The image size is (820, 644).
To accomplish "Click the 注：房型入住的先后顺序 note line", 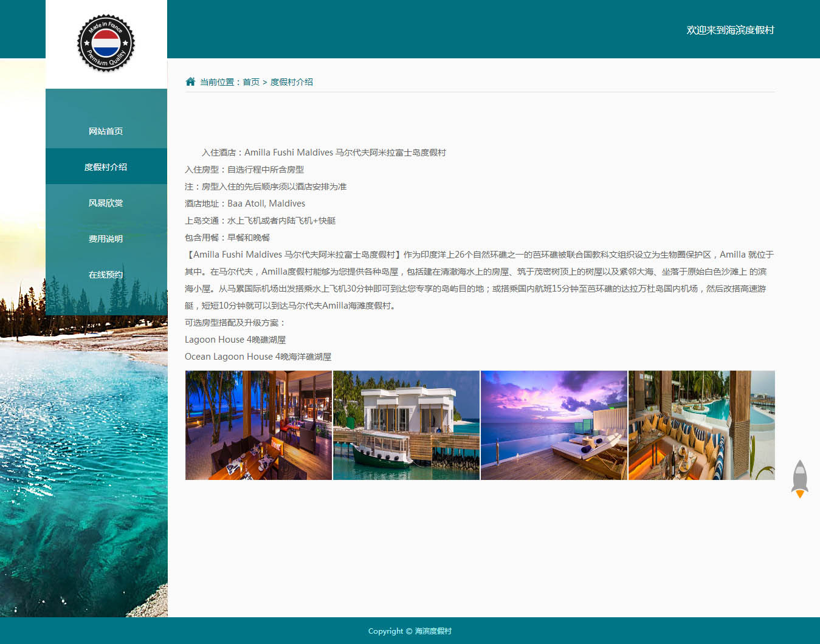I will pyautogui.click(x=266, y=187).
